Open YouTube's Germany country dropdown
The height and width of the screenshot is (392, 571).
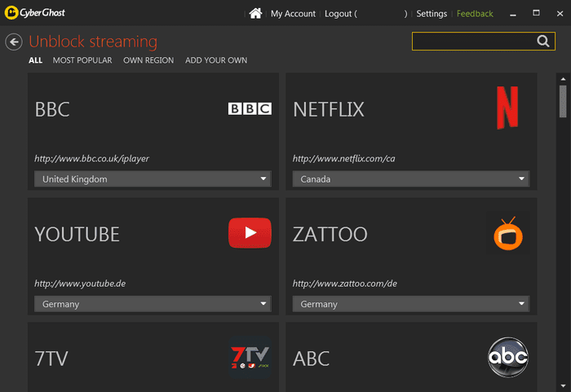[153, 304]
